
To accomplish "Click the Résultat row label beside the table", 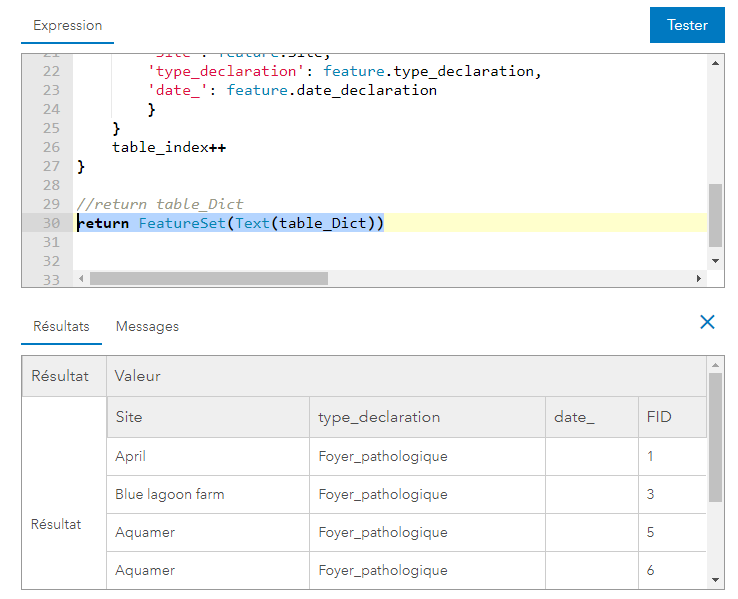I will click(56, 524).
